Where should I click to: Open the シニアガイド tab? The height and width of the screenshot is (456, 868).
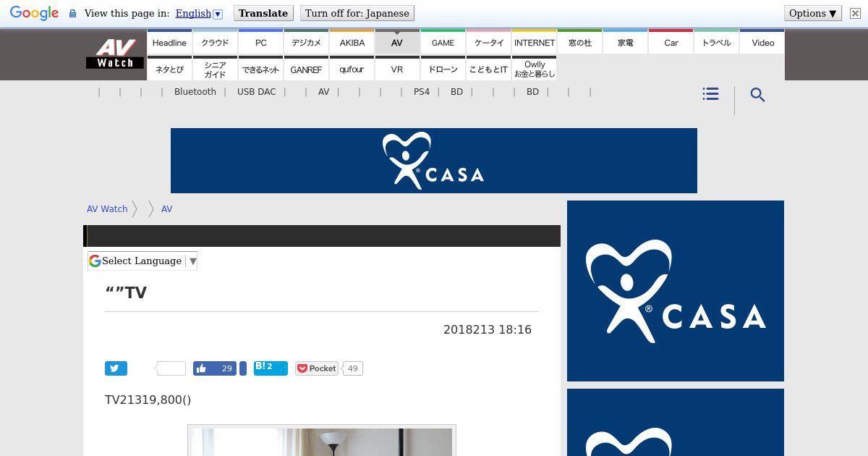click(215, 69)
